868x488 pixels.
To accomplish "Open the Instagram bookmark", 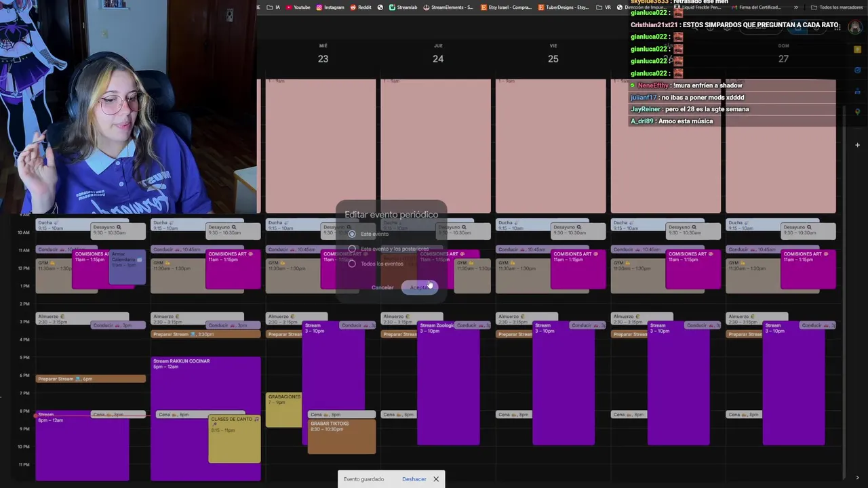I will click(330, 7).
